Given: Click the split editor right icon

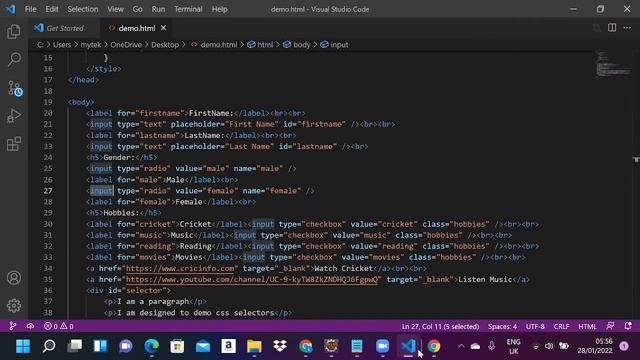Looking at the screenshot, I should point(612,28).
